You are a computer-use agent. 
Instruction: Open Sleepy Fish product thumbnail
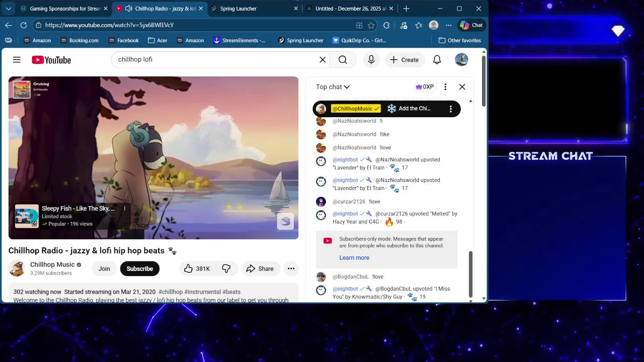click(x=27, y=216)
